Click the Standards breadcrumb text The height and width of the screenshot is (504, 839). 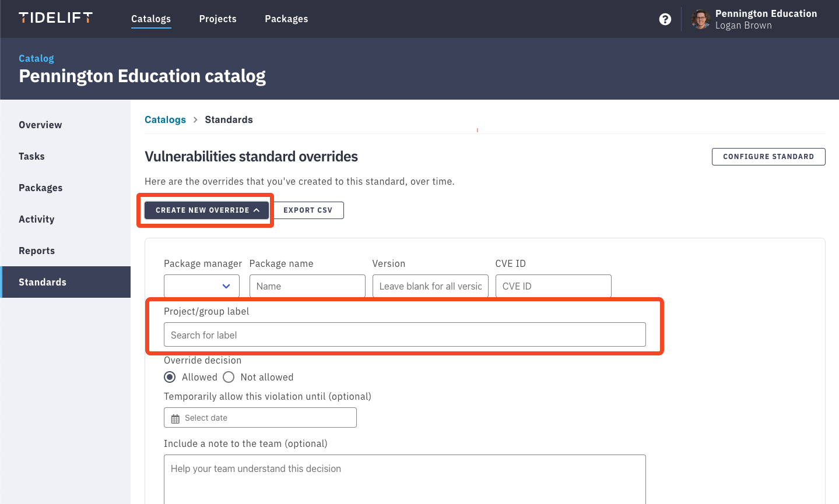[x=229, y=119]
